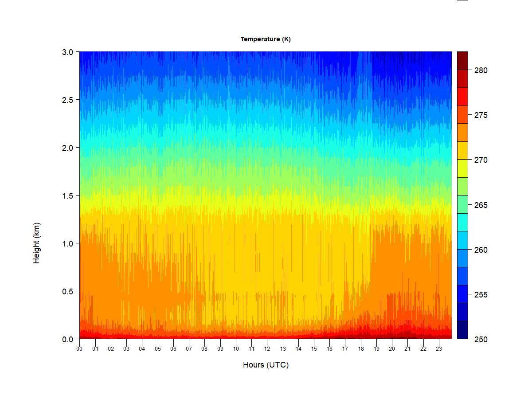Screen dimensions: 532x399
Task: Click the cyan colorbar swatch near 263
Action: pos(462,222)
